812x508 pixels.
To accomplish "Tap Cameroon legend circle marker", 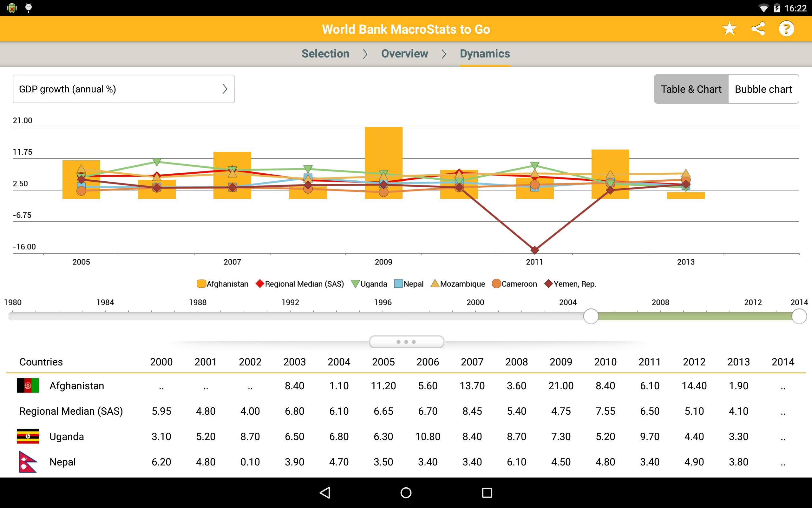I will tap(496, 284).
